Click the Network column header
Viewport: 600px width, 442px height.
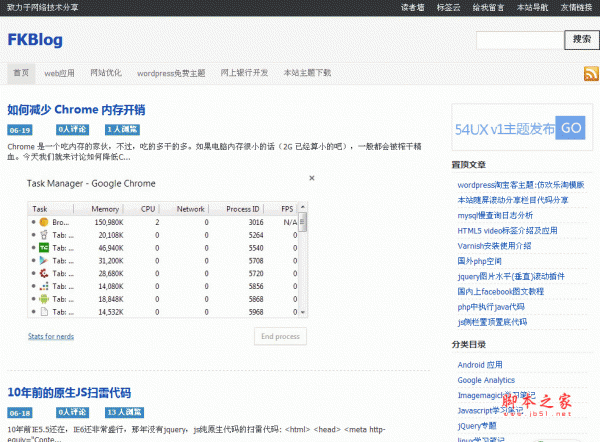(x=191, y=209)
